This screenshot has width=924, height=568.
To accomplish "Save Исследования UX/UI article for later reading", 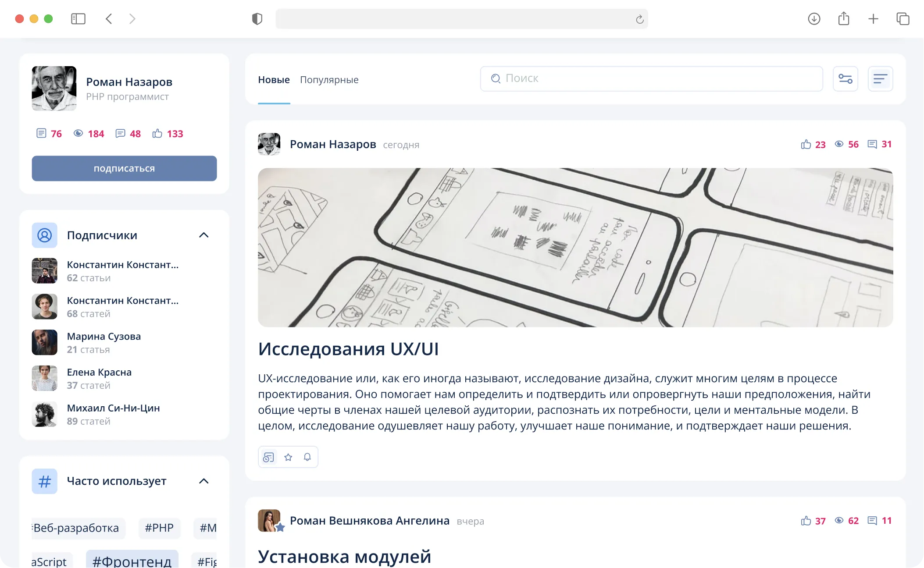I will click(268, 457).
